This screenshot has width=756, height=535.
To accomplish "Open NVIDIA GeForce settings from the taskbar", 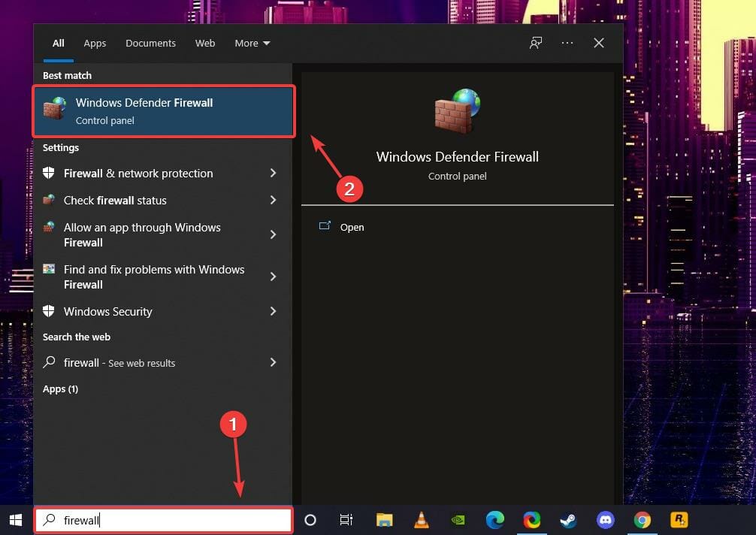I will pos(458,519).
